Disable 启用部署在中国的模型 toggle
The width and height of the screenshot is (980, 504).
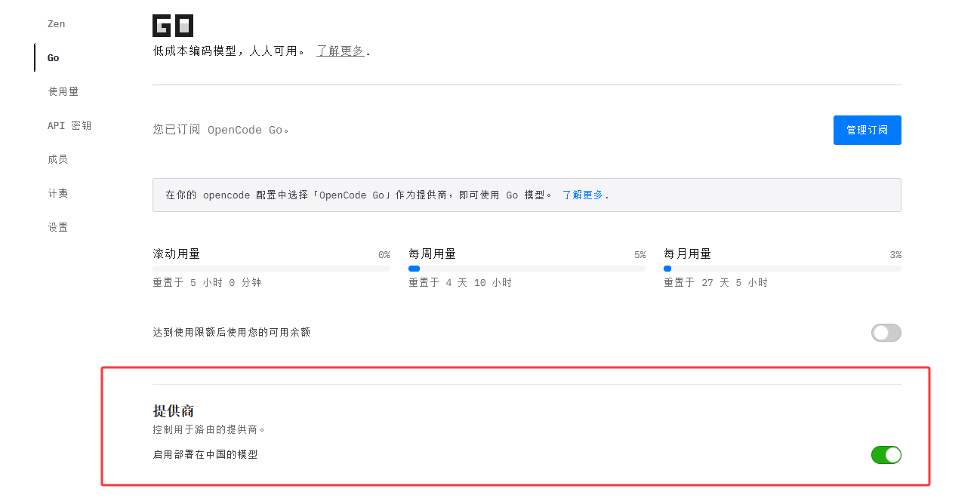[886, 455]
